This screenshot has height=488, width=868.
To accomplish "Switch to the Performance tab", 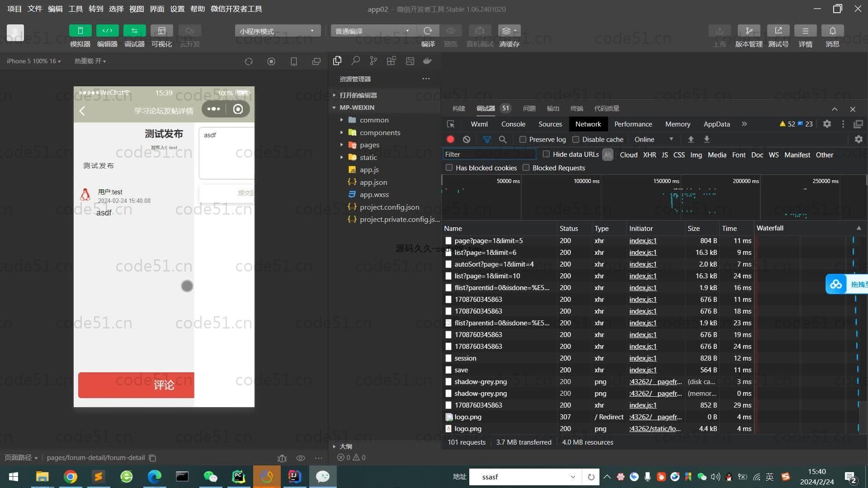I will tap(633, 124).
